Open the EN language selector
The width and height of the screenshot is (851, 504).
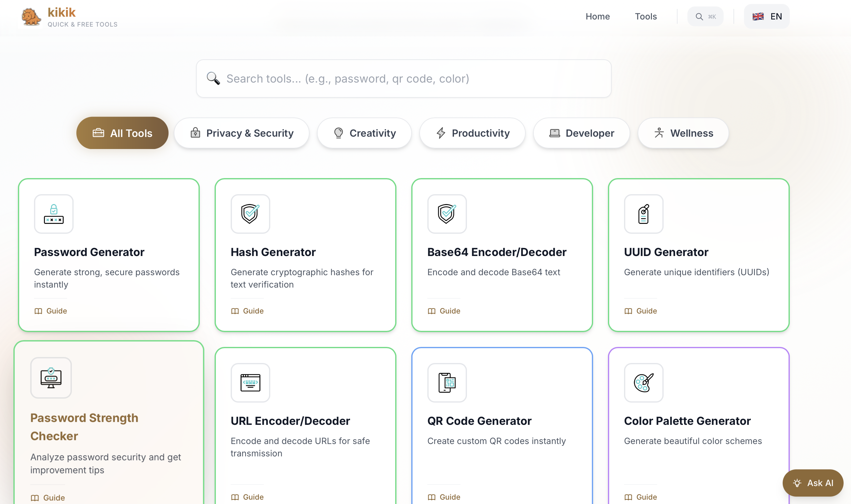pyautogui.click(x=767, y=16)
